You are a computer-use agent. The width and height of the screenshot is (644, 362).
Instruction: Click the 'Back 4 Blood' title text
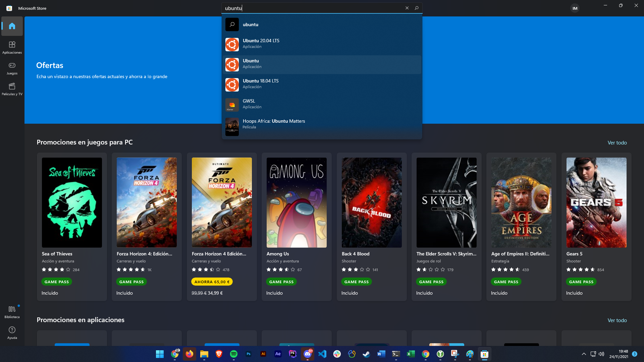(356, 254)
